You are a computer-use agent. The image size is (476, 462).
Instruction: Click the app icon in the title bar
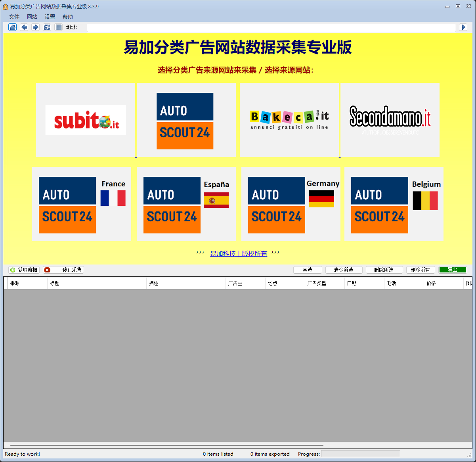point(6,7)
